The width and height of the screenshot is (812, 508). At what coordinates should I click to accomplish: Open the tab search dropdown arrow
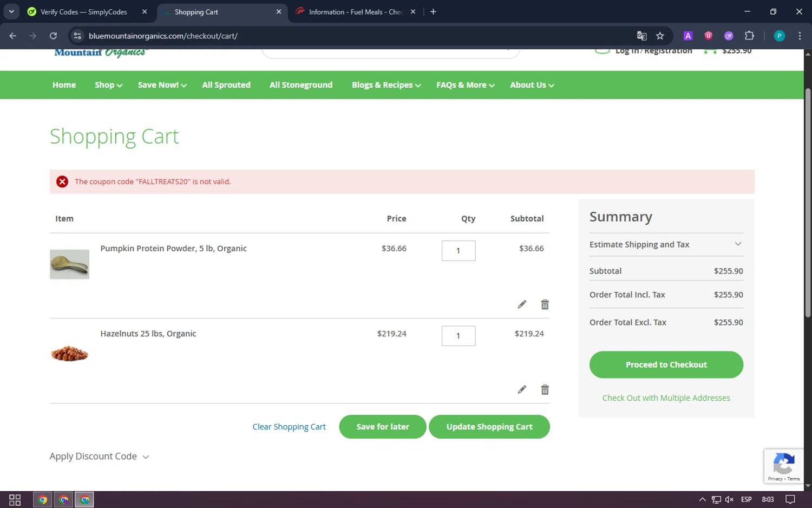tap(11, 11)
